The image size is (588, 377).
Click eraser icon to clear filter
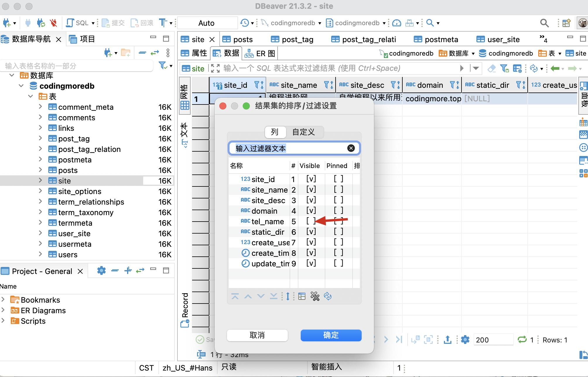[x=492, y=68]
